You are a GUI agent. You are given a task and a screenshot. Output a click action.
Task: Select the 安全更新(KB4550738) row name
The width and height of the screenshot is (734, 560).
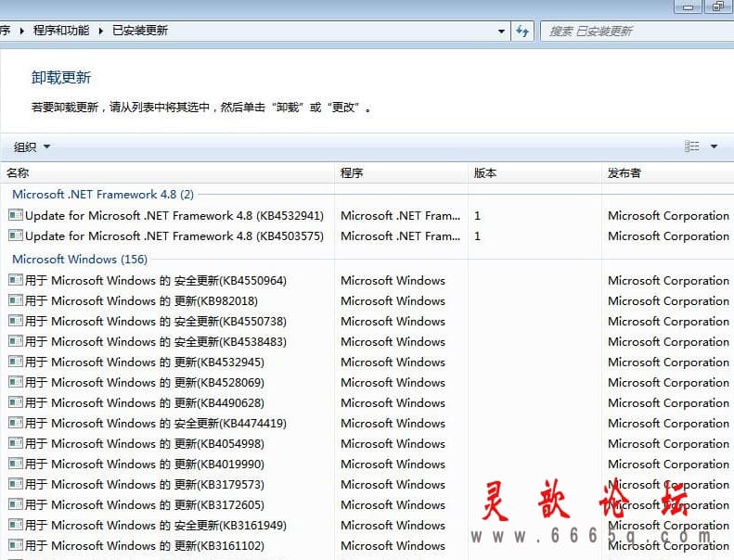155,322
